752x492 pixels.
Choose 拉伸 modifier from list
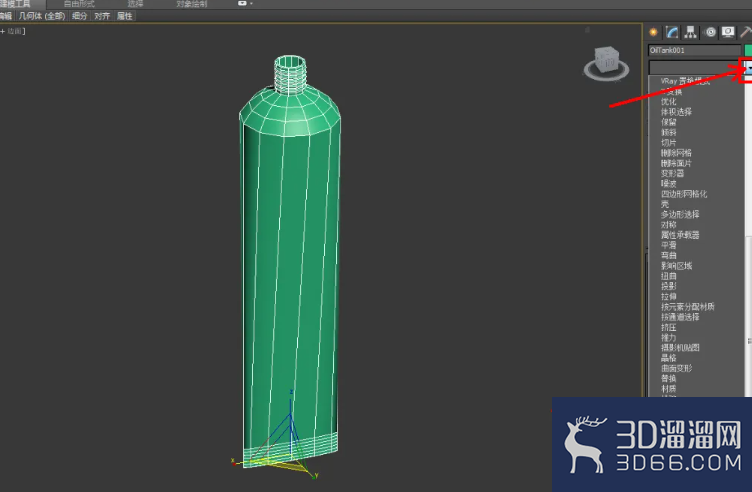pyautogui.click(x=669, y=296)
